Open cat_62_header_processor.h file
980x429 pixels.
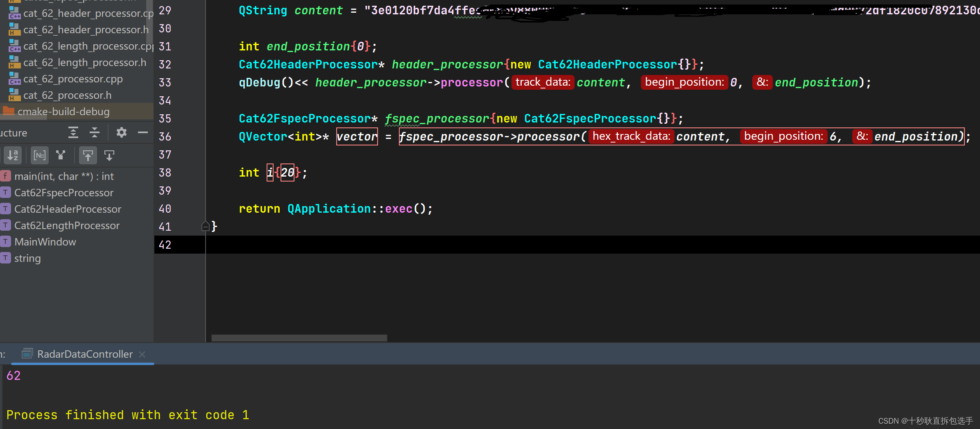tap(86, 30)
